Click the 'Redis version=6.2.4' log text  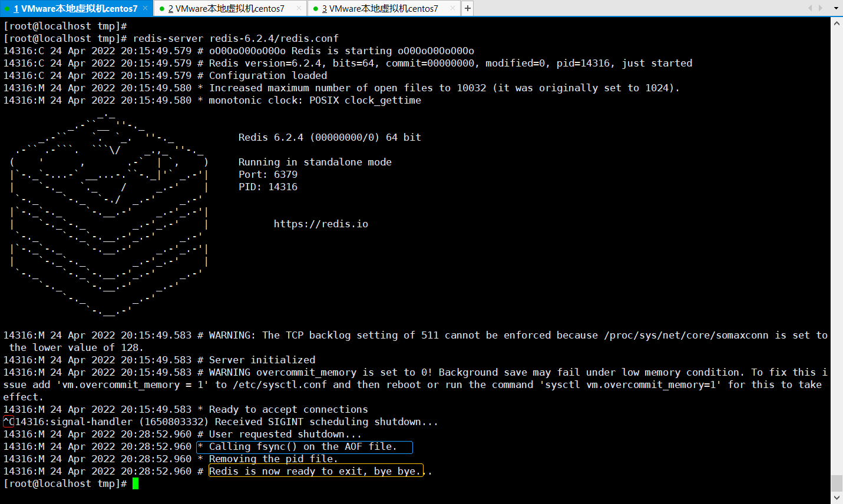(265, 63)
